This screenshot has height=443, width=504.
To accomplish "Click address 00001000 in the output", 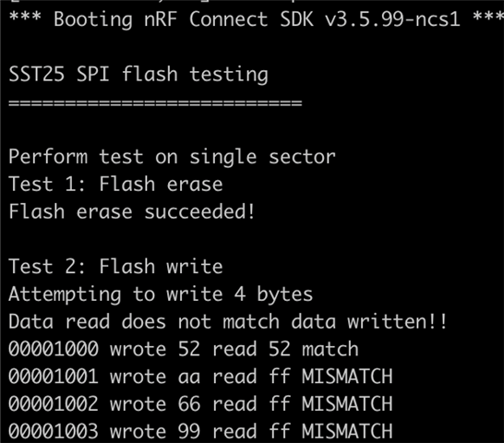I will (54, 349).
